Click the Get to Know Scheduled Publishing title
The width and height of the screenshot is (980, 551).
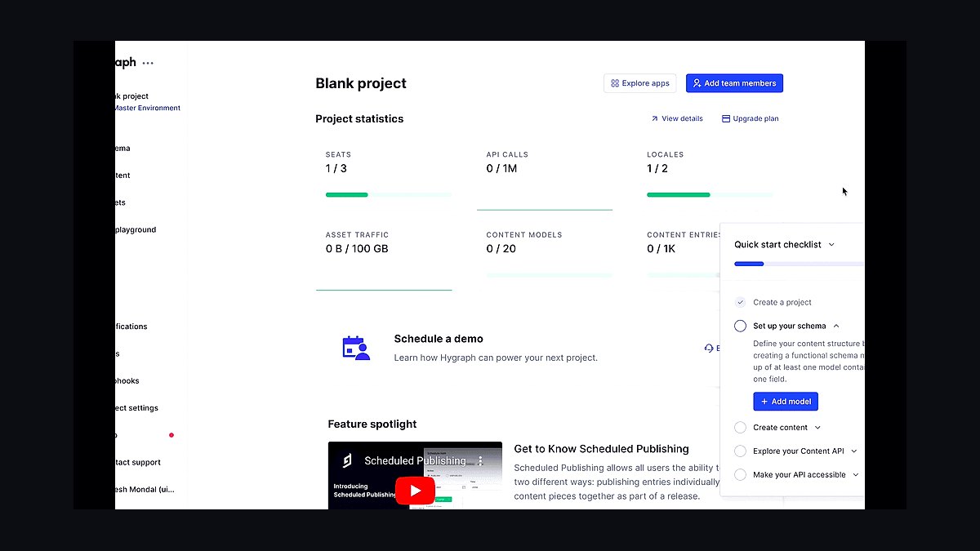point(601,449)
